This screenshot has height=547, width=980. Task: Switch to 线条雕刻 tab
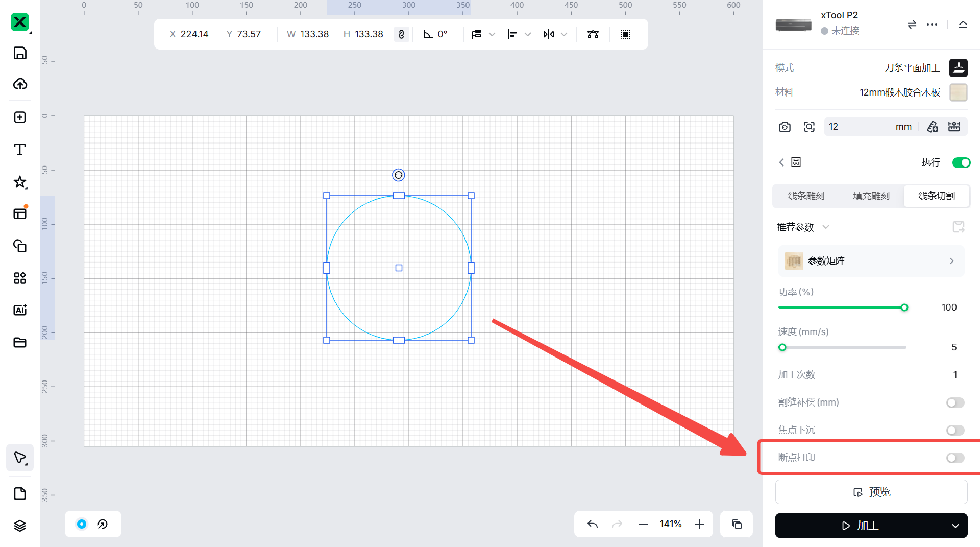[806, 196]
